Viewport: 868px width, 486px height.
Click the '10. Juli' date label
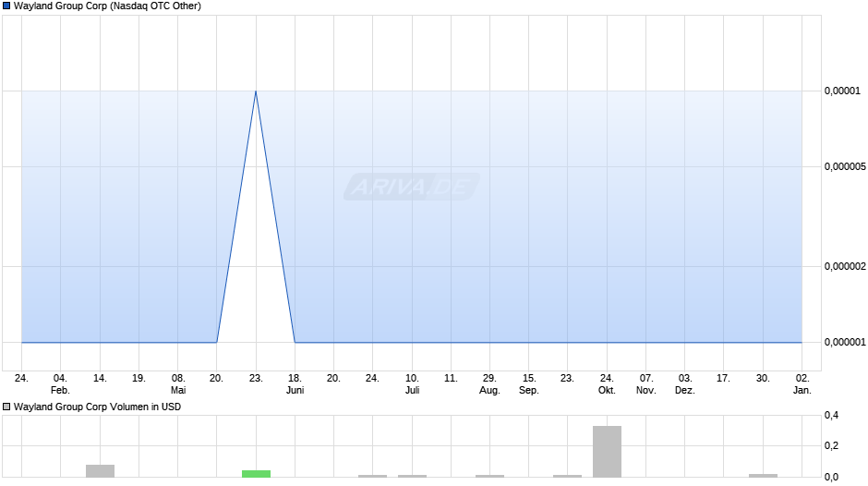[412, 384]
